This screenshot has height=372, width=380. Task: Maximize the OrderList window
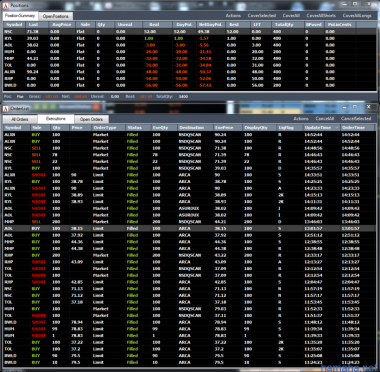tap(354, 107)
